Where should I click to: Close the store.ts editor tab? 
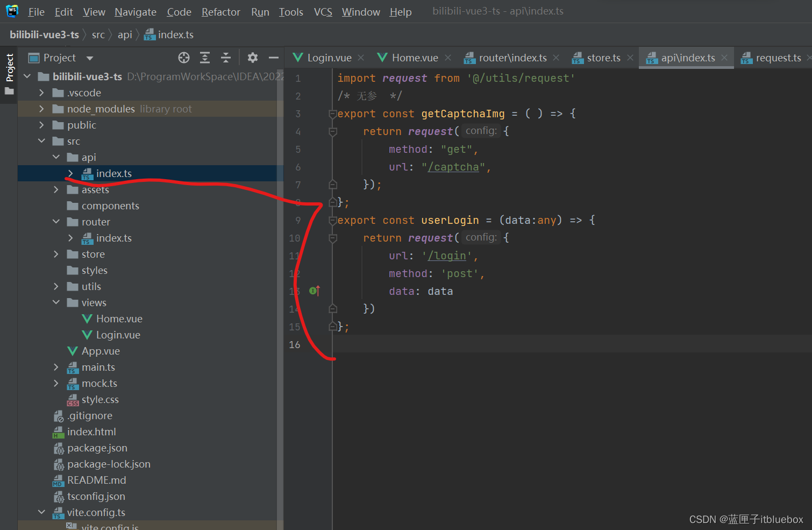[x=630, y=58]
